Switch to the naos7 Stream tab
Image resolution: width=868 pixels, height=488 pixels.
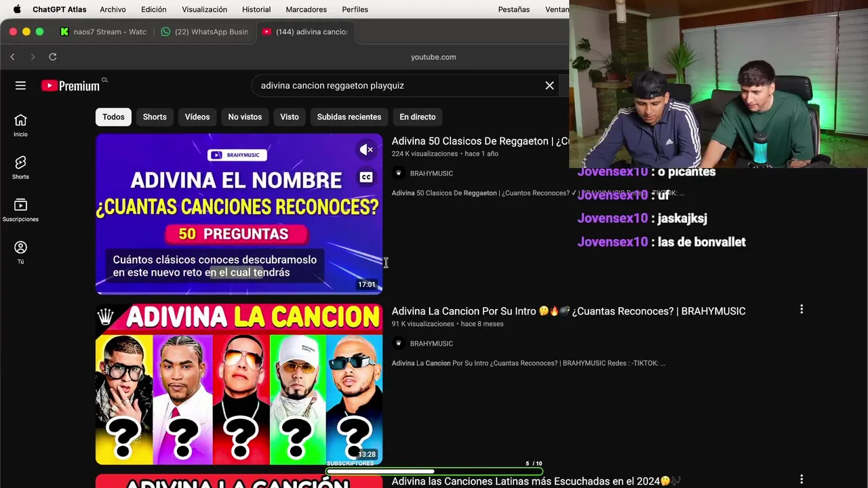pyautogui.click(x=103, y=32)
